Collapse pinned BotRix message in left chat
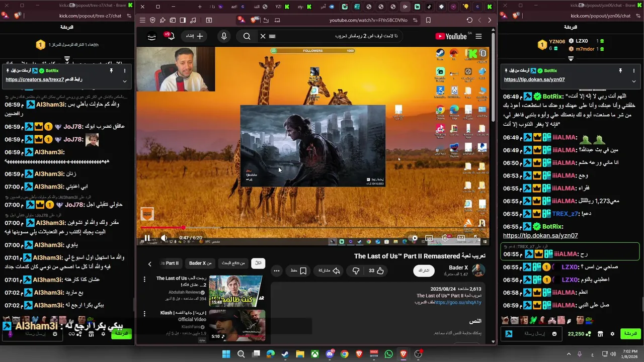Screen dimensions: 644x362 point(125,81)
